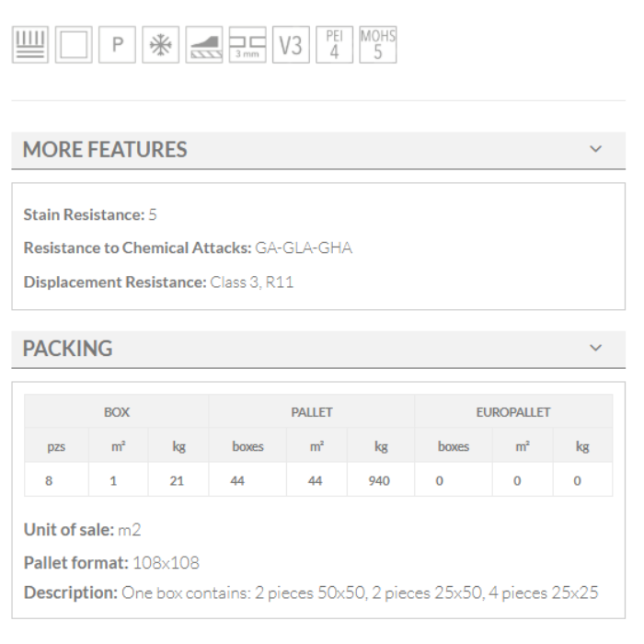Click the underfloor heating icon
This screenshot has width=644, height=644.
coord(29,45)
